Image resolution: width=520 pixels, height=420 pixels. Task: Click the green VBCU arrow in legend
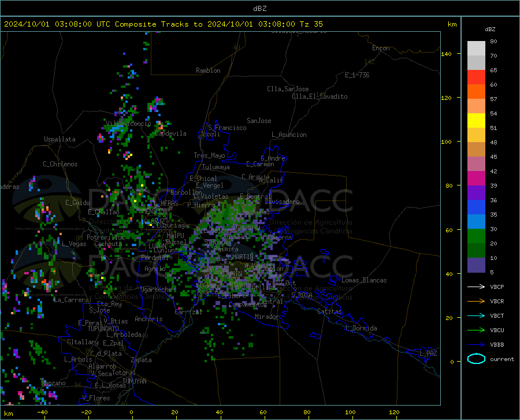point(476,330)
